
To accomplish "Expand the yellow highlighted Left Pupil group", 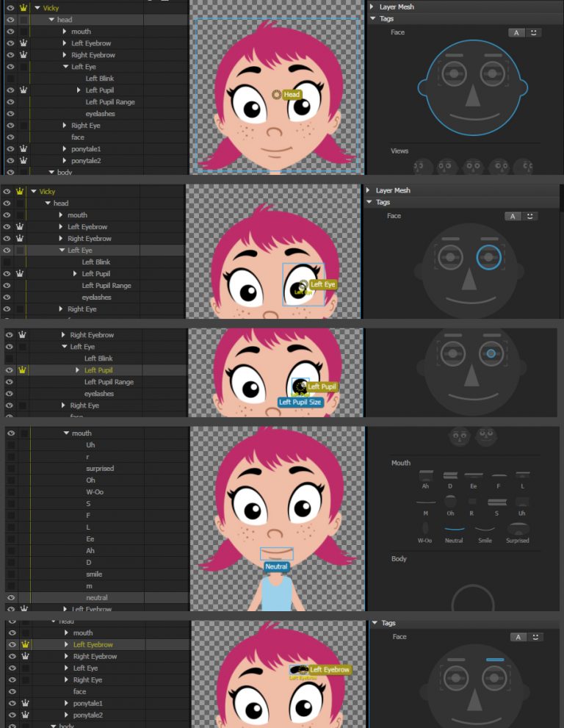I will 78,370.
